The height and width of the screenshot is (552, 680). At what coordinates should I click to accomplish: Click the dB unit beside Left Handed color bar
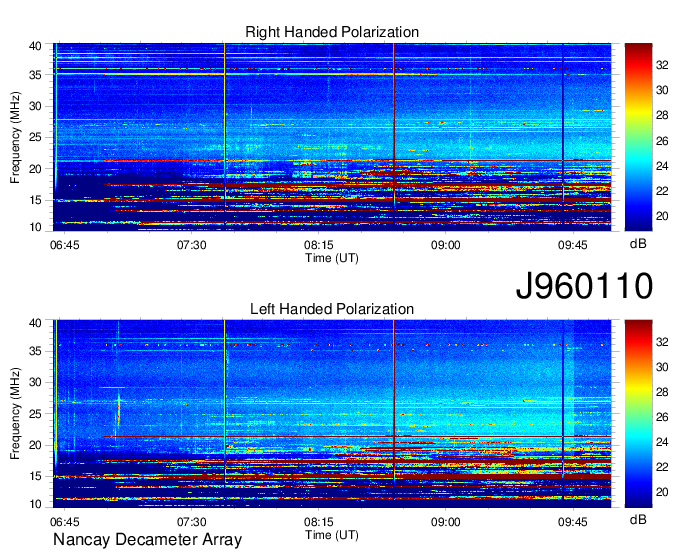click(638, 519)
